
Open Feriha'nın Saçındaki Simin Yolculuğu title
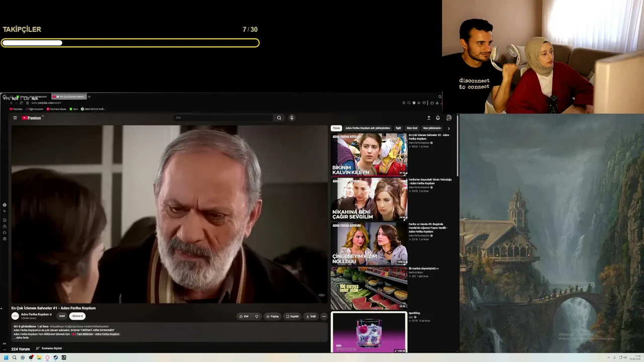point(430,182)
